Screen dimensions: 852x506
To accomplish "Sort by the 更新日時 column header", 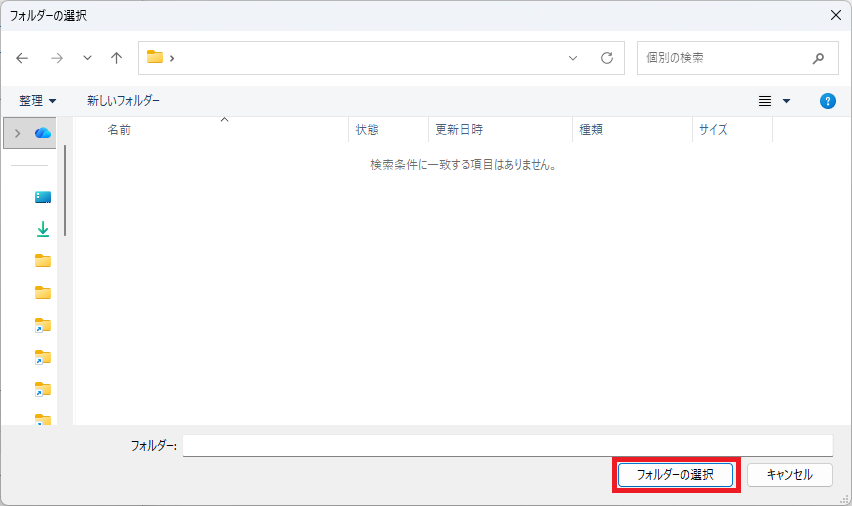I will pos(459,130).
